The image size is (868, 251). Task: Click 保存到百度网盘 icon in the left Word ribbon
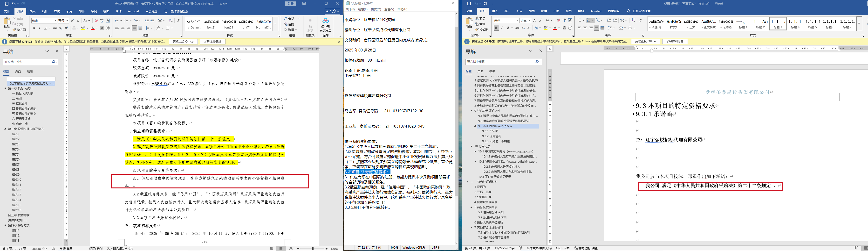point(326,24)
